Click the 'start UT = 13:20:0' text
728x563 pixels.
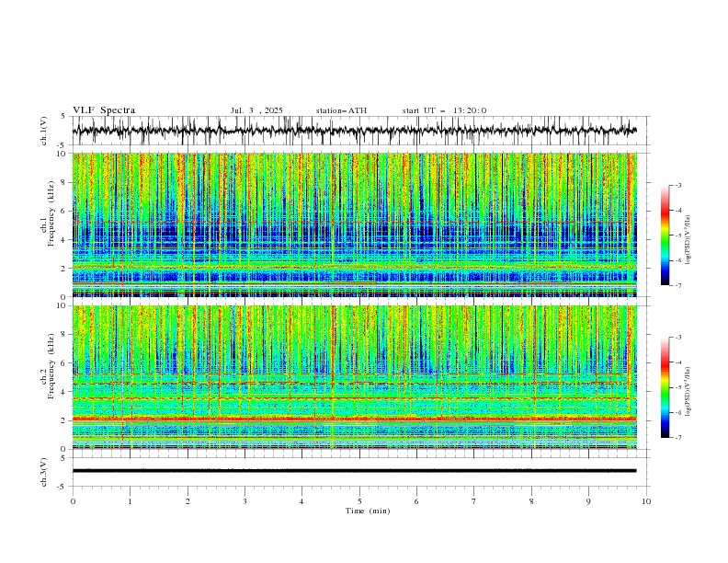[444, 110]
